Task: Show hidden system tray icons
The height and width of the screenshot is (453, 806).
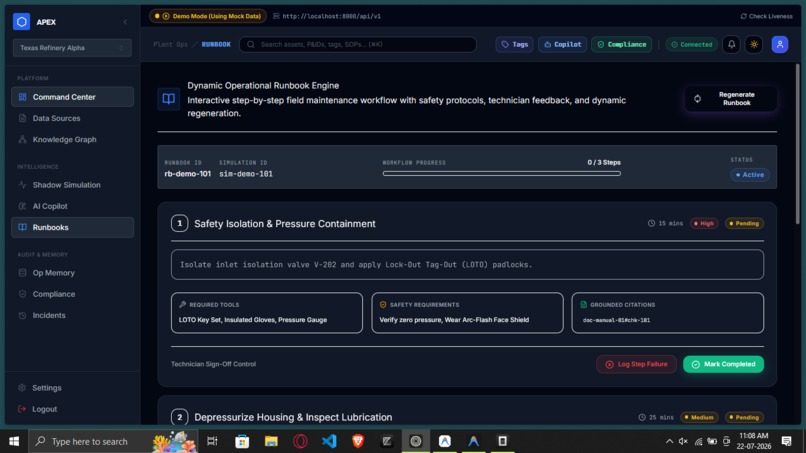Action: pyautogui.click(x=669, y=441)
